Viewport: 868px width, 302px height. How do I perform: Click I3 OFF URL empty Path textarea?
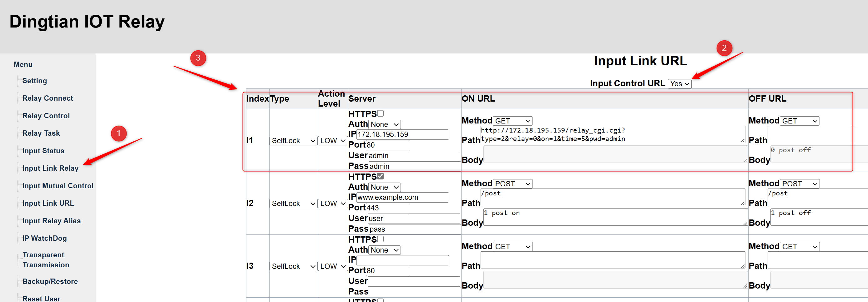click(818, 260)
